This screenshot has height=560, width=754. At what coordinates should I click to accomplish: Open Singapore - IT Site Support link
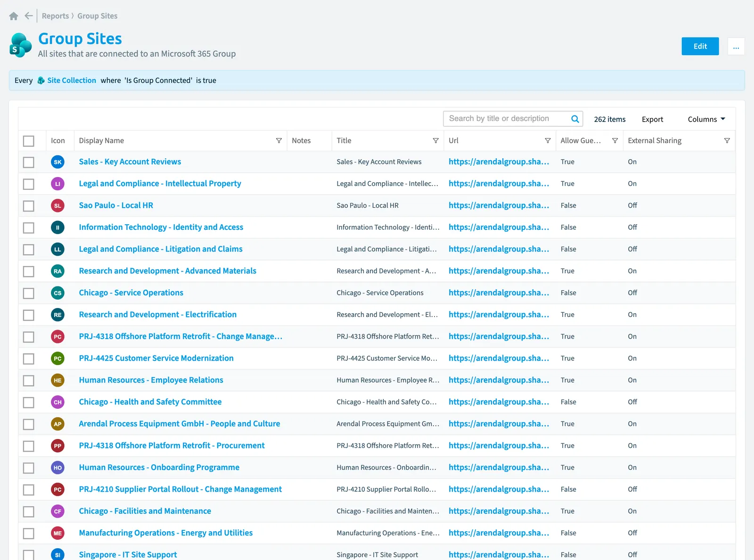pos(128,555)
